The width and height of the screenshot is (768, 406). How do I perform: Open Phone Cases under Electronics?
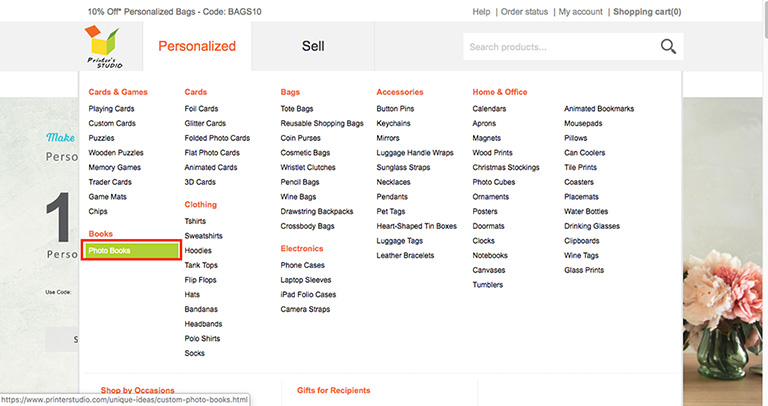(302, 265)
